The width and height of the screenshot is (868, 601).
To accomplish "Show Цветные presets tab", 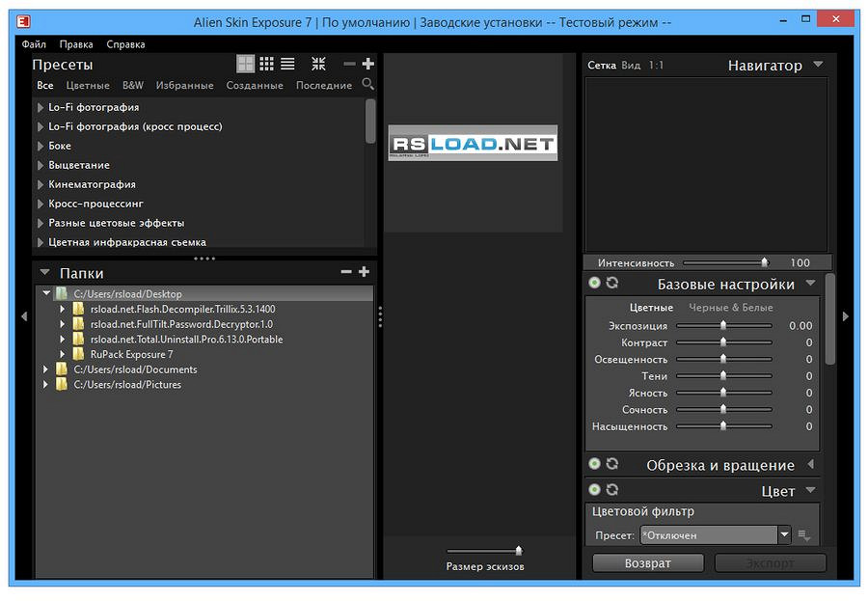I will (88, 85).
